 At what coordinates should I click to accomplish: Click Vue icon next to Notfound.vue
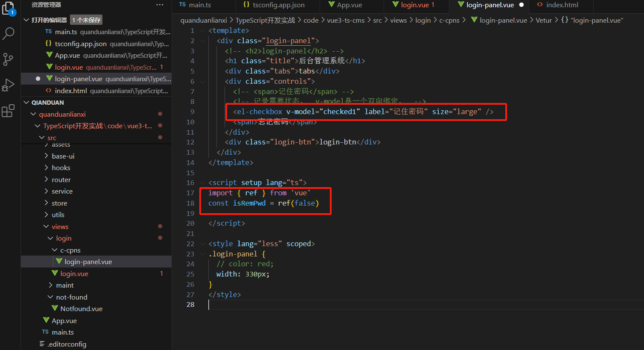(x=55, y=309)
